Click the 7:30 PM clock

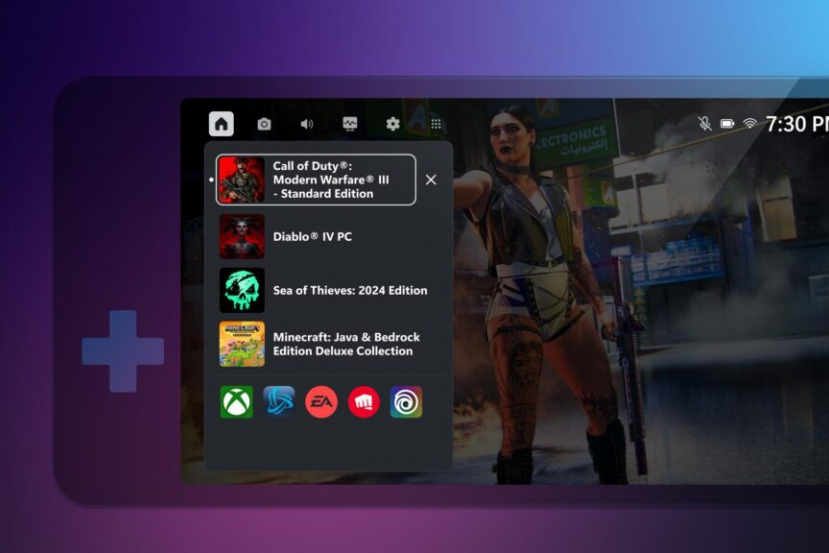pyautogui.click(x=797, y=124)
